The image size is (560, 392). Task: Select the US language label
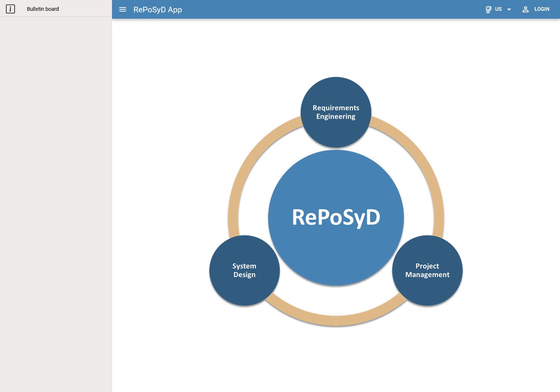click(x=498, y=9)
